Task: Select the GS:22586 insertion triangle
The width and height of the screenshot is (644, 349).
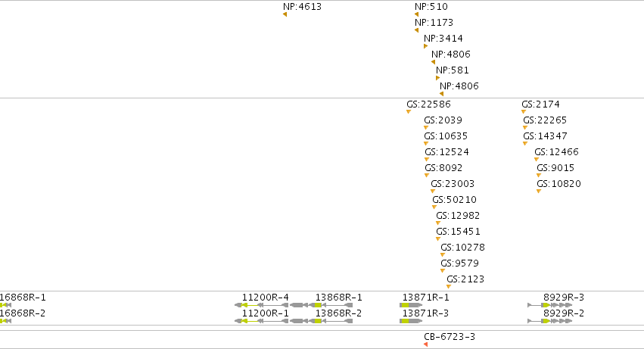Action: point(409,112)
